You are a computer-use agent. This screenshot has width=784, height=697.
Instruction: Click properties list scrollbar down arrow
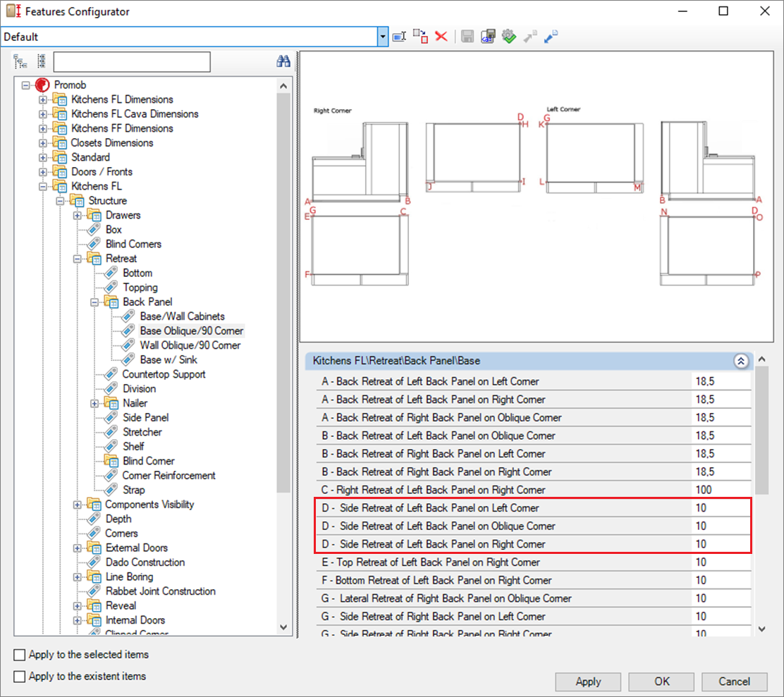point(761,629)
